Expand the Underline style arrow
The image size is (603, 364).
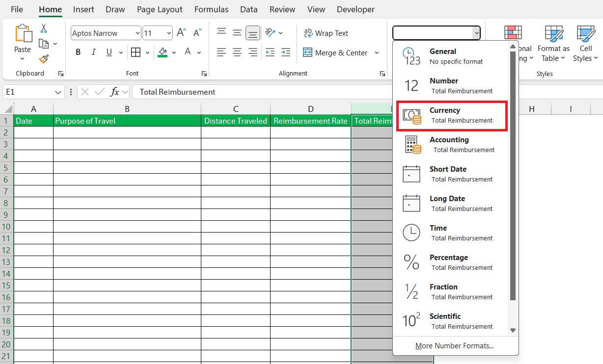pyautogui.click(x=120, y=52)
